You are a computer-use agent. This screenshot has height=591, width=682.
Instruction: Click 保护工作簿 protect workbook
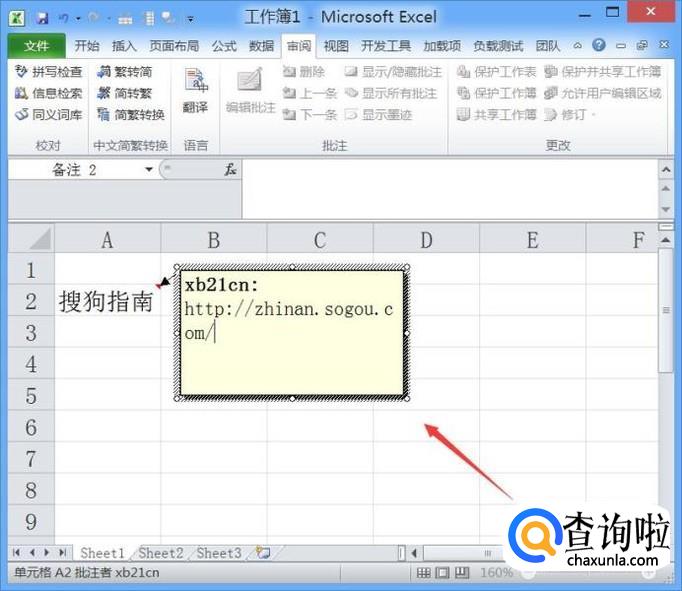point(496,93)
